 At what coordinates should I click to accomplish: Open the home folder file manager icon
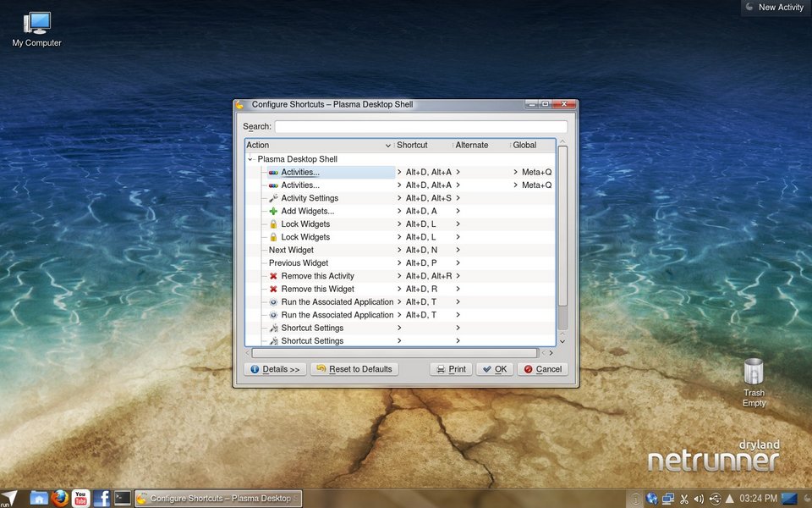point(38,498)
